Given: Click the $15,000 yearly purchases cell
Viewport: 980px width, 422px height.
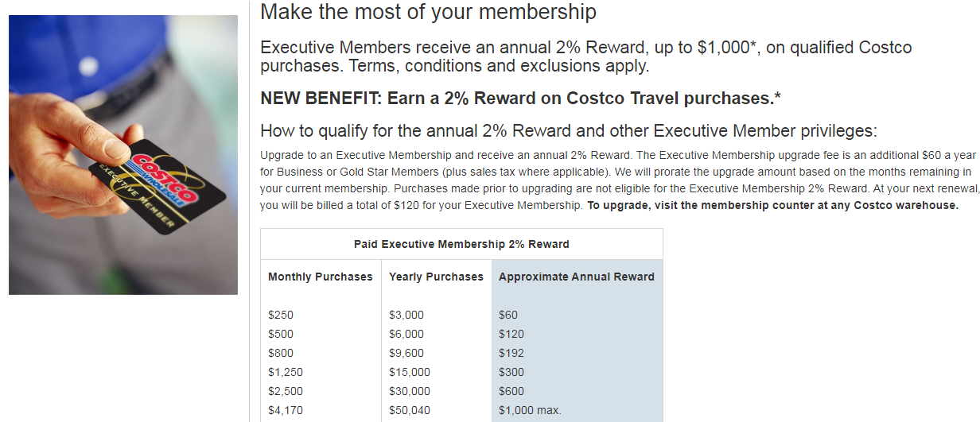Looking at the screenshot, I should click(x=410, y=373).
